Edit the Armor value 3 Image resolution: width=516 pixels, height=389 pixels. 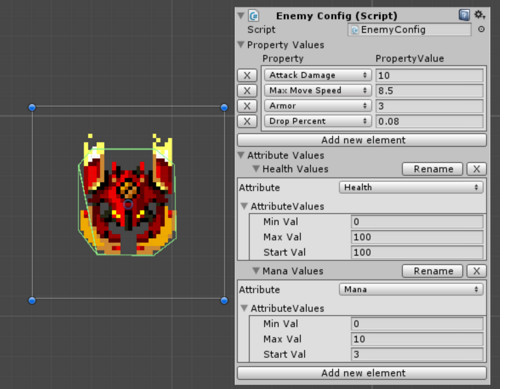[x=430, y=106]
